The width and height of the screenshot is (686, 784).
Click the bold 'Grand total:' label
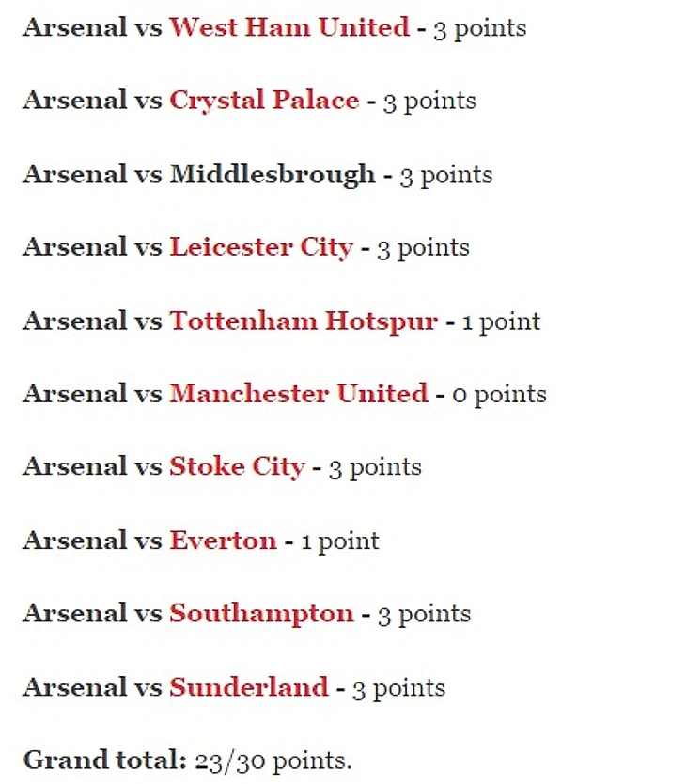click(x=104, y=760)
